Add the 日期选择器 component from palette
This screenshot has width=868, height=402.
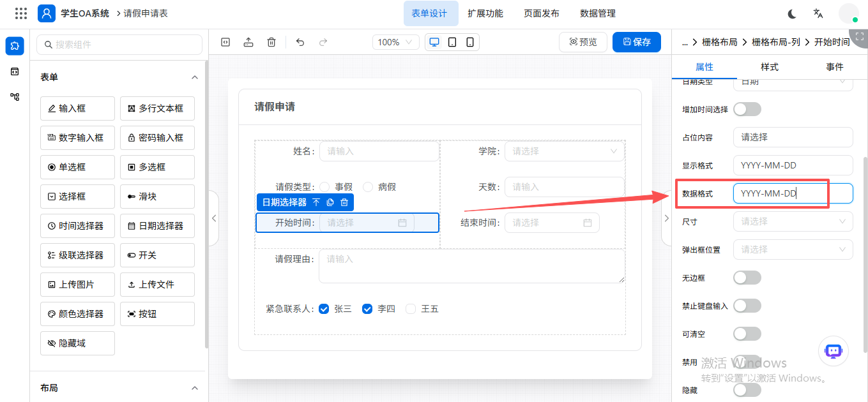tap(157, 226)
